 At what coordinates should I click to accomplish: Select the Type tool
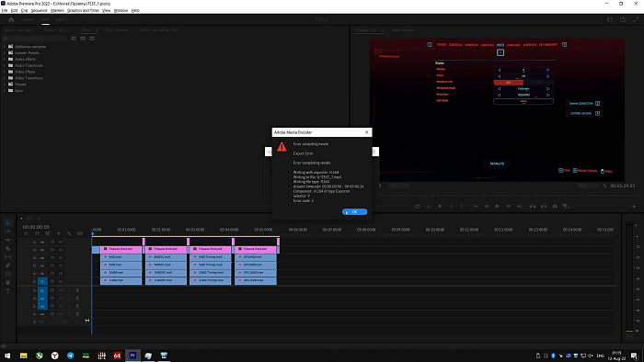tap(7, 291)
